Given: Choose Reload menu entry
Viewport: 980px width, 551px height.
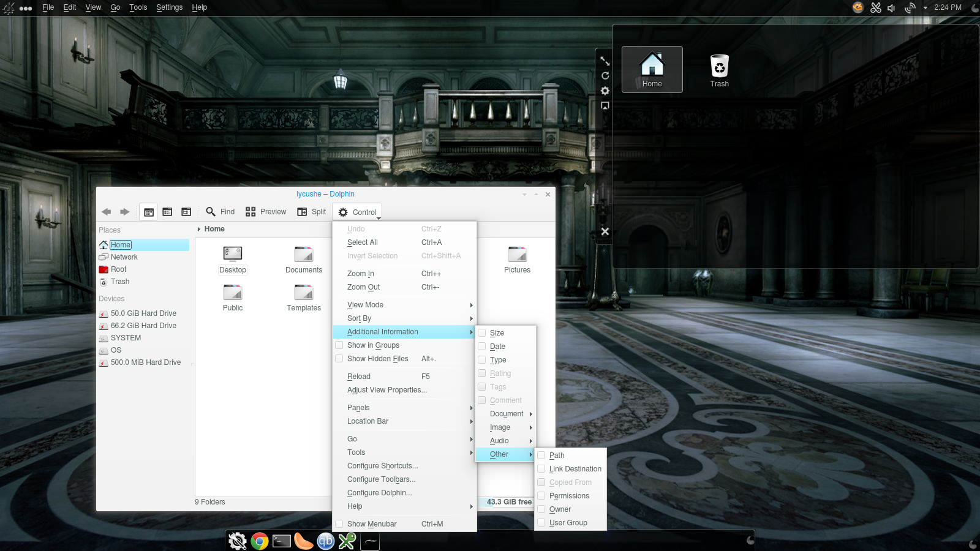Looking at the screenshot, I should pyautogui.click(x=404, y=377).
